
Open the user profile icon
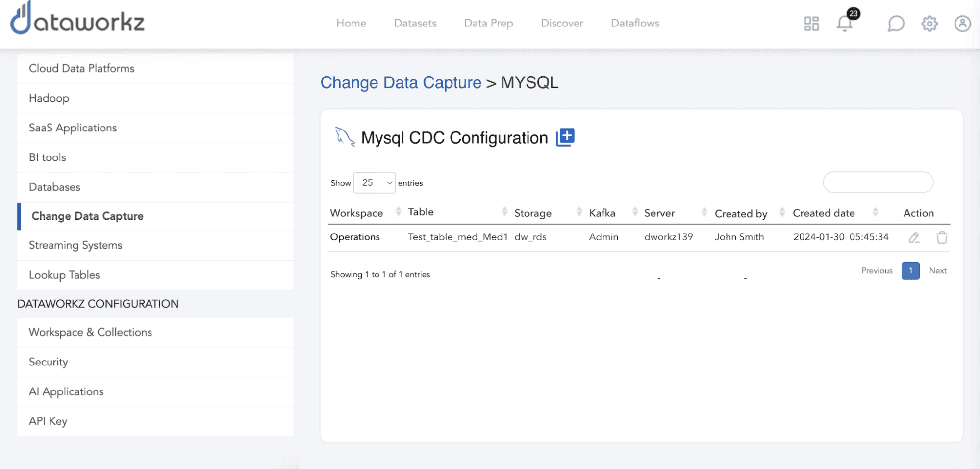[962, 24]
